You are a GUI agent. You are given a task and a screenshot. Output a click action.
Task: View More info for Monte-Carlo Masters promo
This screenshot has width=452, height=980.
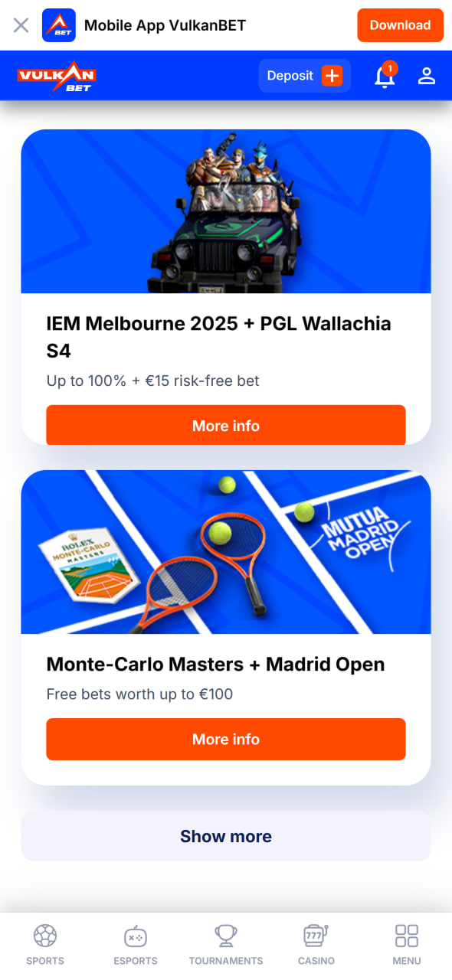point(226,740)
